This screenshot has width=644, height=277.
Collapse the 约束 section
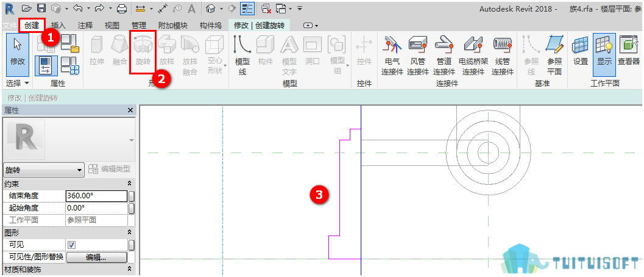tap(129, 184)
